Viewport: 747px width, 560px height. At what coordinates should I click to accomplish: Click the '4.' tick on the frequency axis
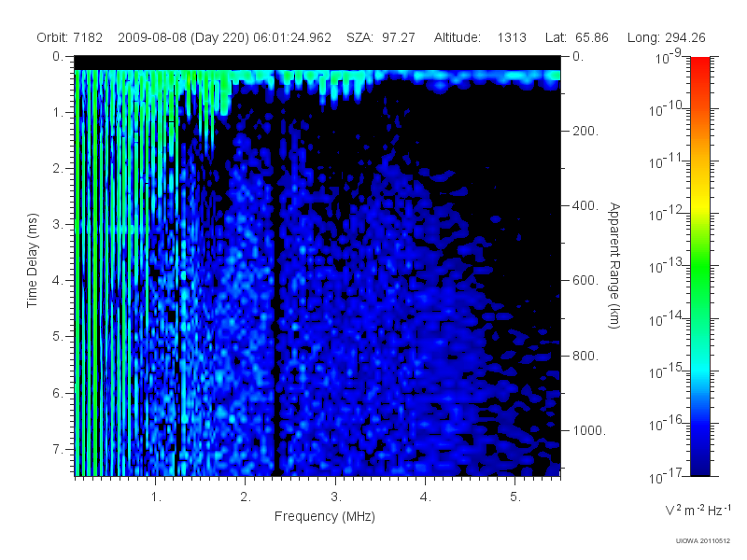pyautogui.click(x=426, y=497)
